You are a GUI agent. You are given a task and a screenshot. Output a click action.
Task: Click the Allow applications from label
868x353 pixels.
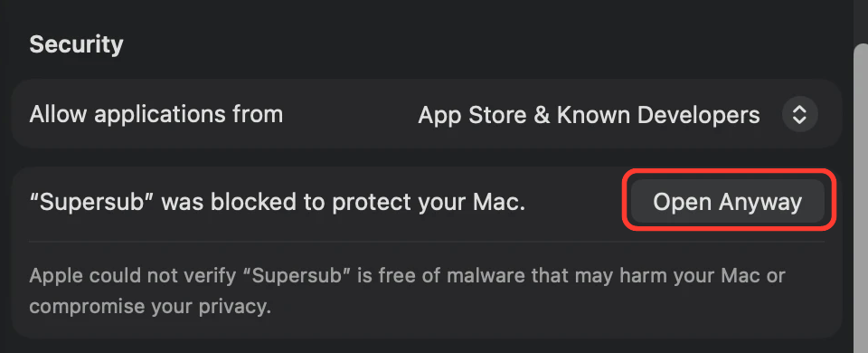pyautogui.click(x=156, y=115)
